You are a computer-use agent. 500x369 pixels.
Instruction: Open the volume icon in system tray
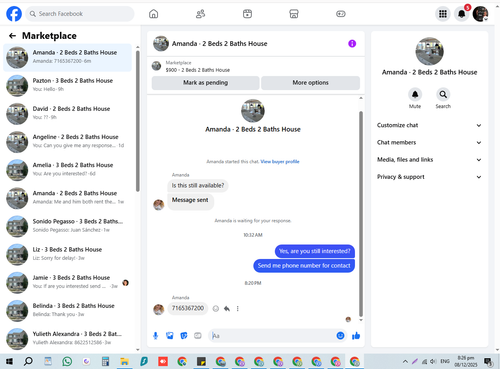[433, 361]
